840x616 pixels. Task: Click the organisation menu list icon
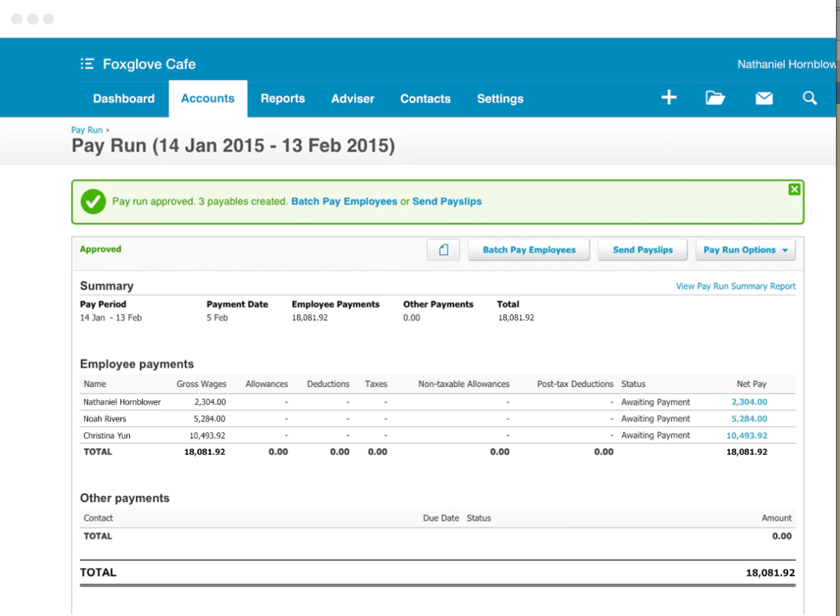coord(87,64)
